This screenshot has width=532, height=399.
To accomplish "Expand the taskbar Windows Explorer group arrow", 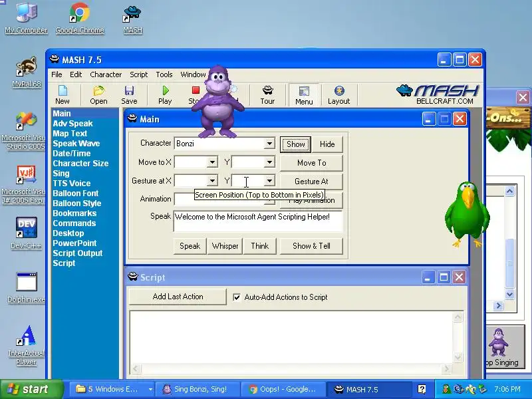I will [x=150, y=389].
